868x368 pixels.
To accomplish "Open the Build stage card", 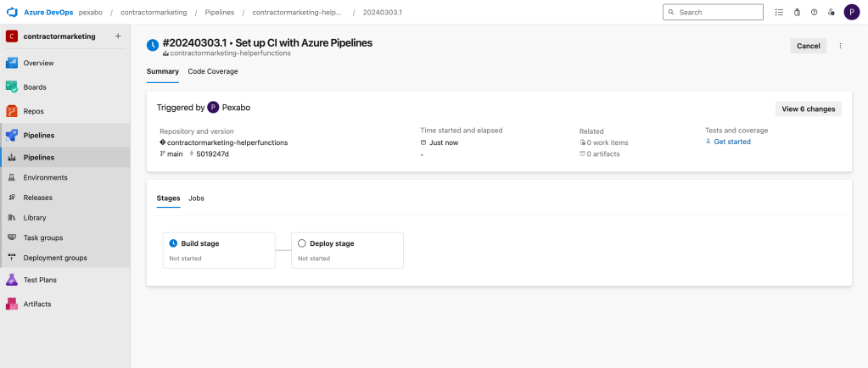I will tap(219, 250).
